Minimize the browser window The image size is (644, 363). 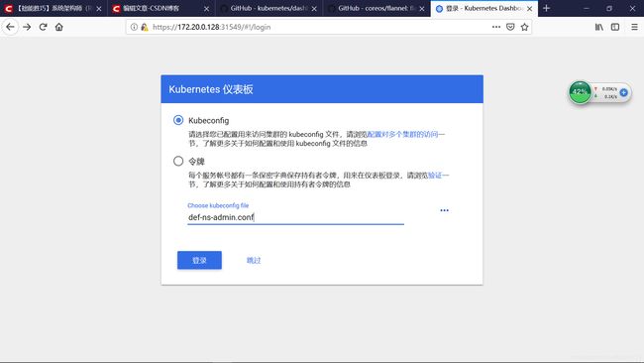(x=587, y=8)
